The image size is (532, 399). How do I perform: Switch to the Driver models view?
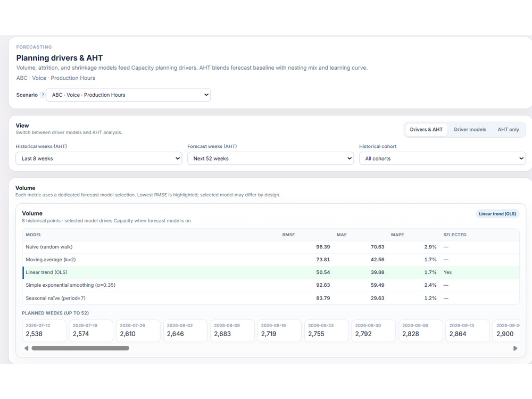[x=470, y=130]
